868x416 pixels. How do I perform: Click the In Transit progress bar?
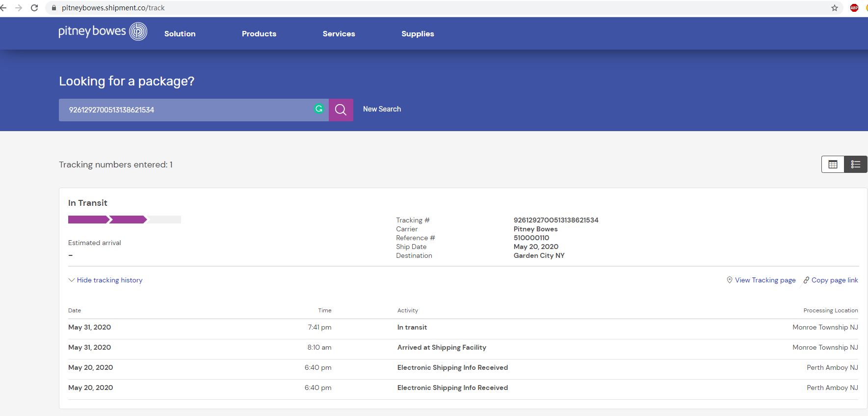[124, 220]
